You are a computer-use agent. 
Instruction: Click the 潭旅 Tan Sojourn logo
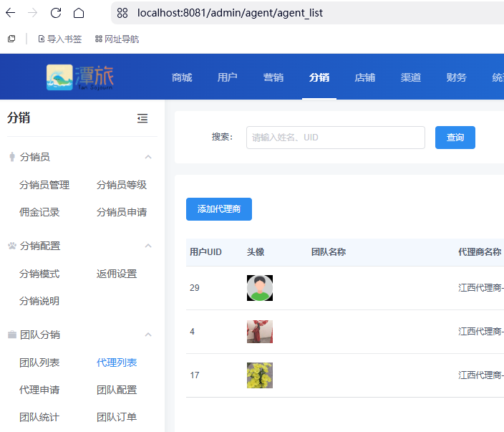(80, 77)
